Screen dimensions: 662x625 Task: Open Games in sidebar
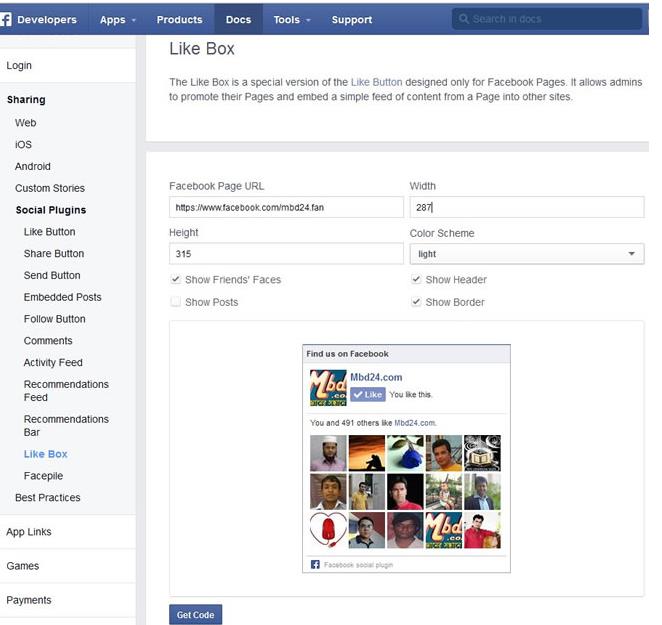[22, 566]
